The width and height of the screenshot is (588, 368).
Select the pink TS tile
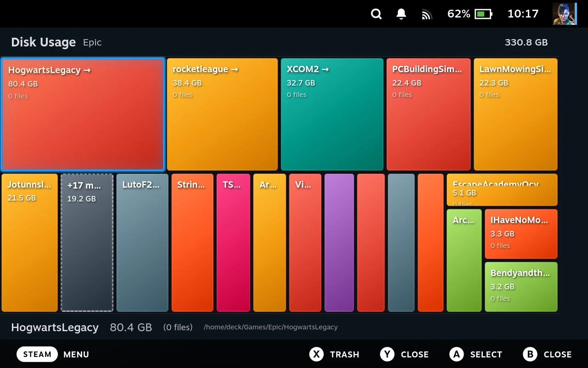click(233, 243)
